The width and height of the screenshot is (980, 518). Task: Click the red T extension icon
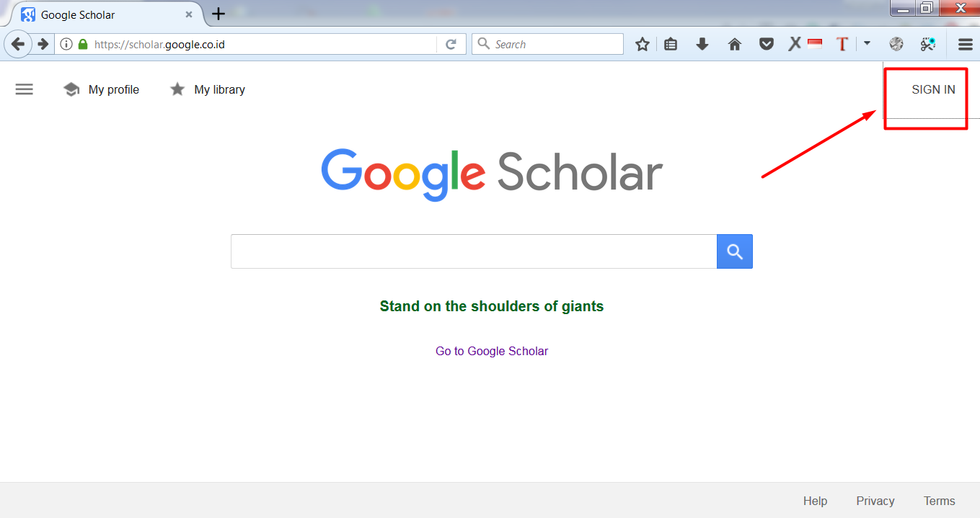click(842, 45)
